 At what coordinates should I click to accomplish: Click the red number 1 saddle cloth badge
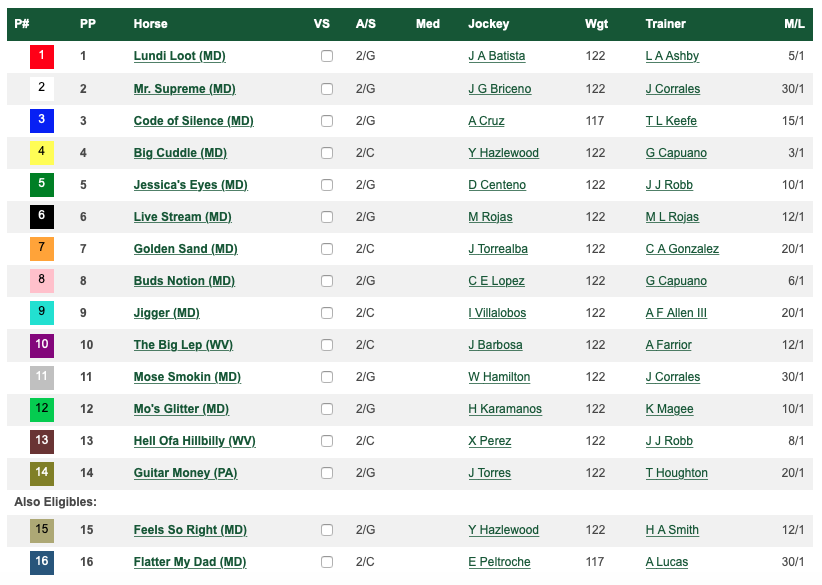(42, 56)
